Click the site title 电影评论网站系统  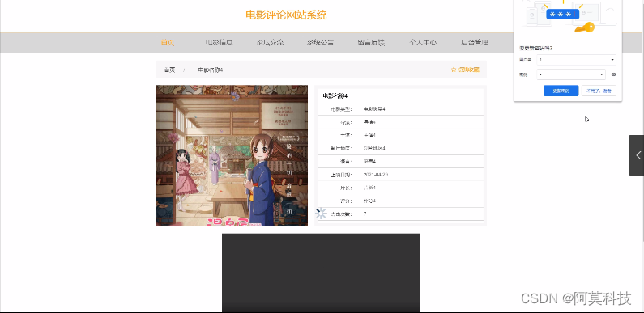[x=286, y=15]
